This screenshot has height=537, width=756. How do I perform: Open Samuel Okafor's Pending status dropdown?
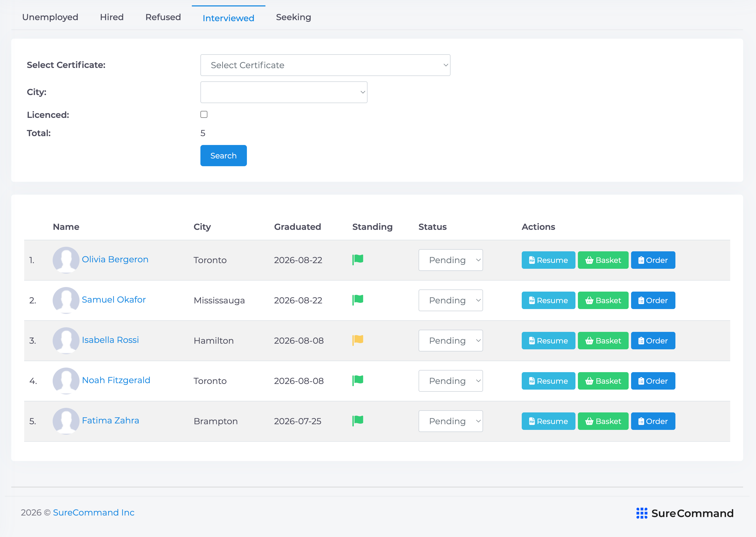point(451,300)
